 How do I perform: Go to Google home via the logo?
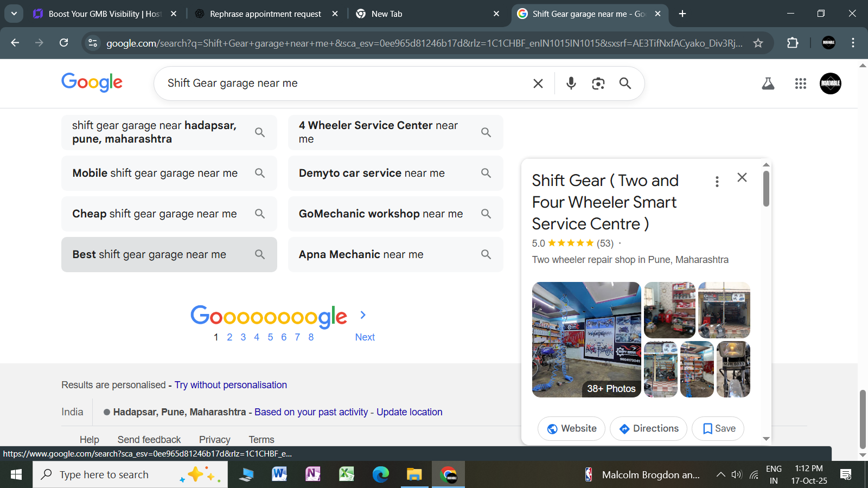pyautogui.click(x=92, y=83)
